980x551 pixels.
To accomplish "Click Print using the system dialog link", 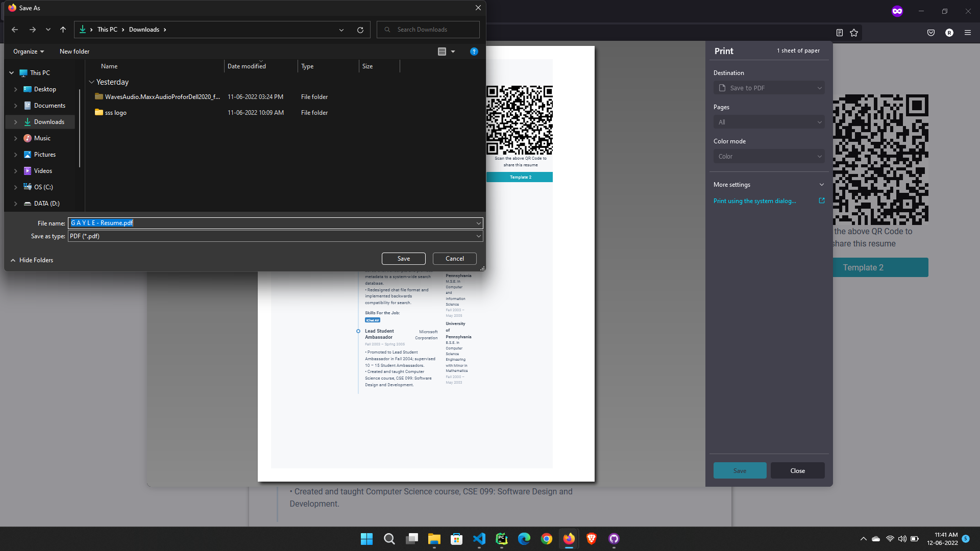I will 754,201.
